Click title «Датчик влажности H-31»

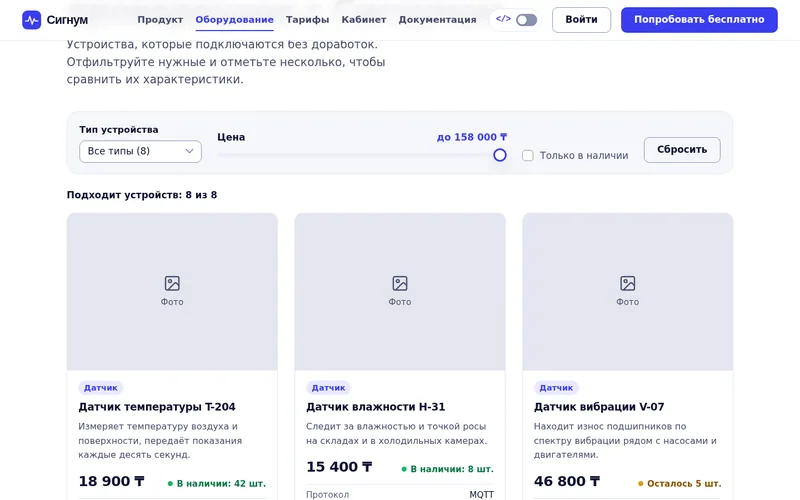(376, 407)
